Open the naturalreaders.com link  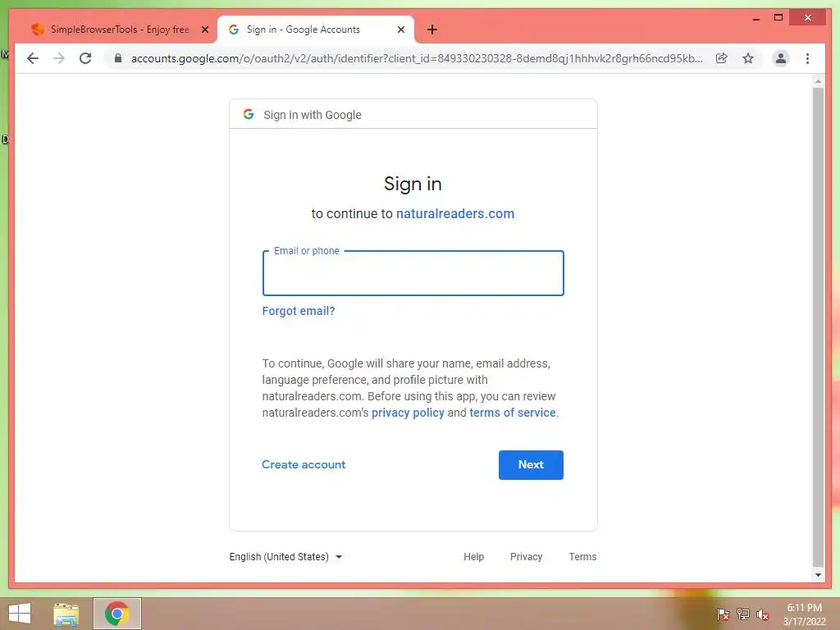[455, 214]
